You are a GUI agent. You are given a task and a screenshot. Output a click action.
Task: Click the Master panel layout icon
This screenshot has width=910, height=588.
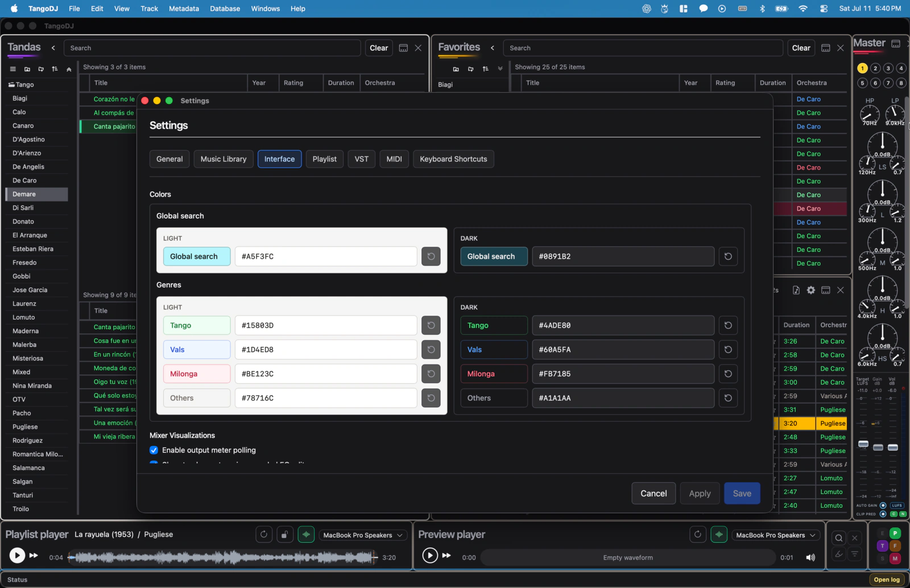(896, 43)
